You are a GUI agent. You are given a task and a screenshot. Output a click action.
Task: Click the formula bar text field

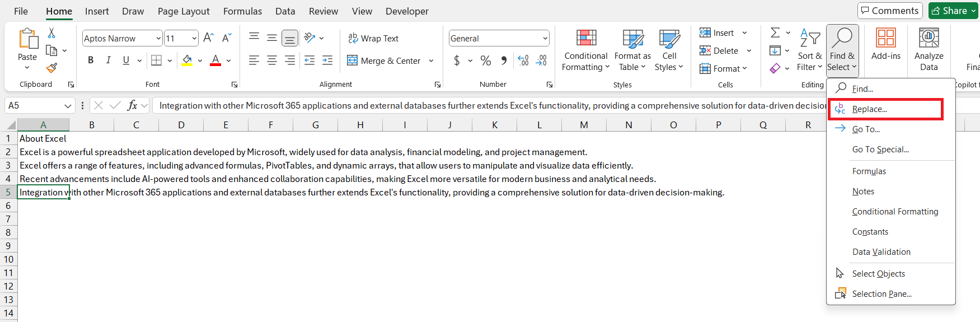[490, 105]
